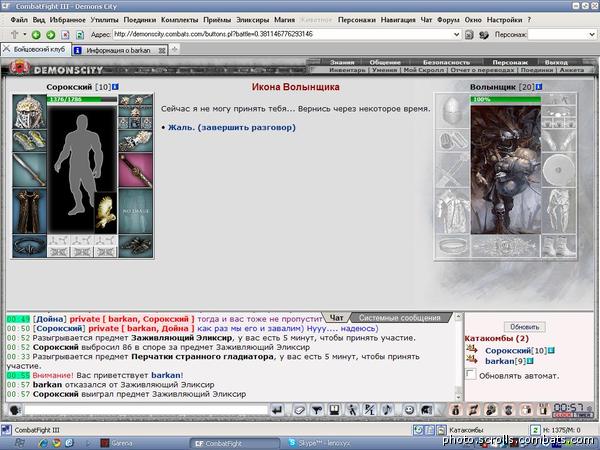Viewport: 600px width, 450px height.
Task: Click the Chrome quick launch icon
Action: [x=56, y=443]
